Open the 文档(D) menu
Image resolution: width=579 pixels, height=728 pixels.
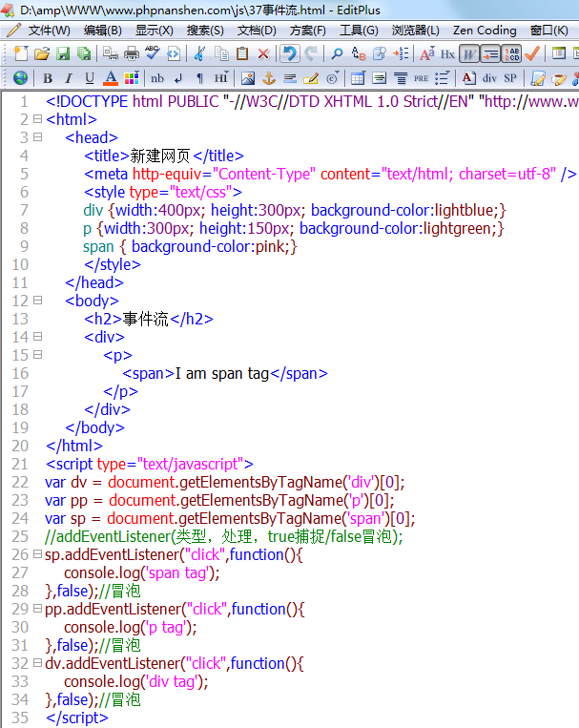(x=257, y=31)
